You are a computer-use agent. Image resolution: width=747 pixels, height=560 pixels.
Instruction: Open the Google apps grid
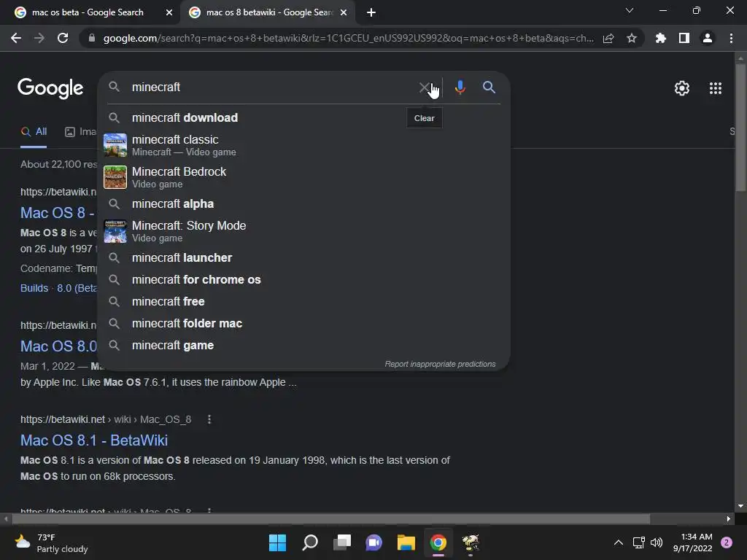tap(716, 88)
